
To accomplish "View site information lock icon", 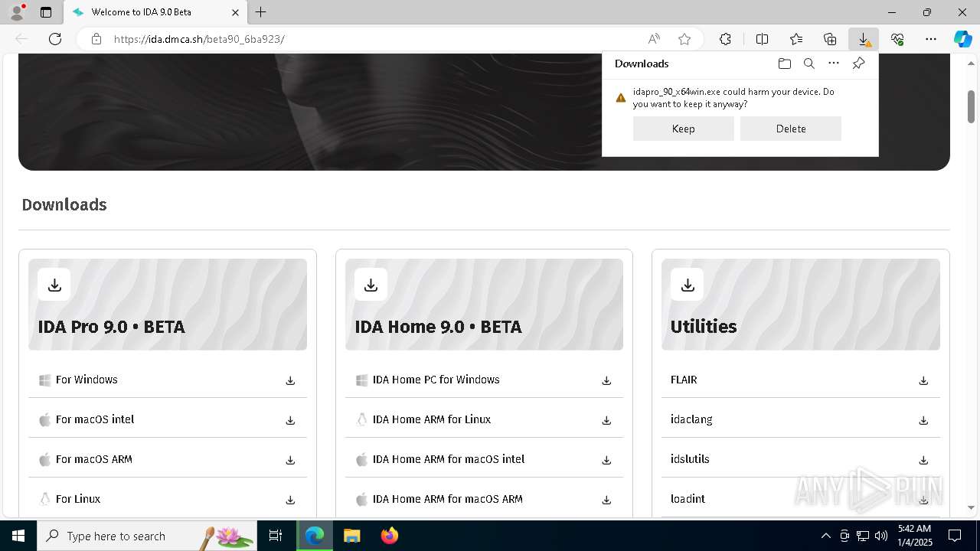I will point(96,39).
